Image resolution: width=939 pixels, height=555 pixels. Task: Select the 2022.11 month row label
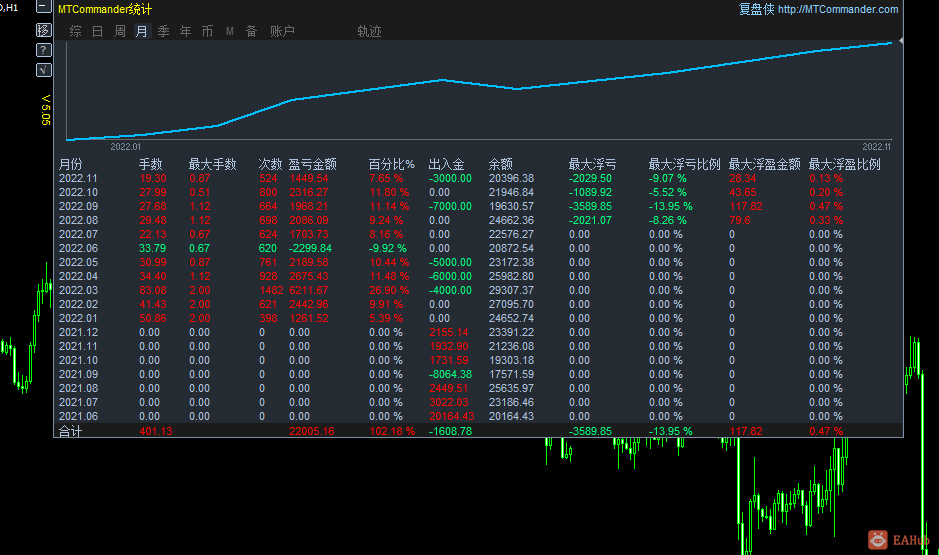pyautogui.click(x=78, y=178)
